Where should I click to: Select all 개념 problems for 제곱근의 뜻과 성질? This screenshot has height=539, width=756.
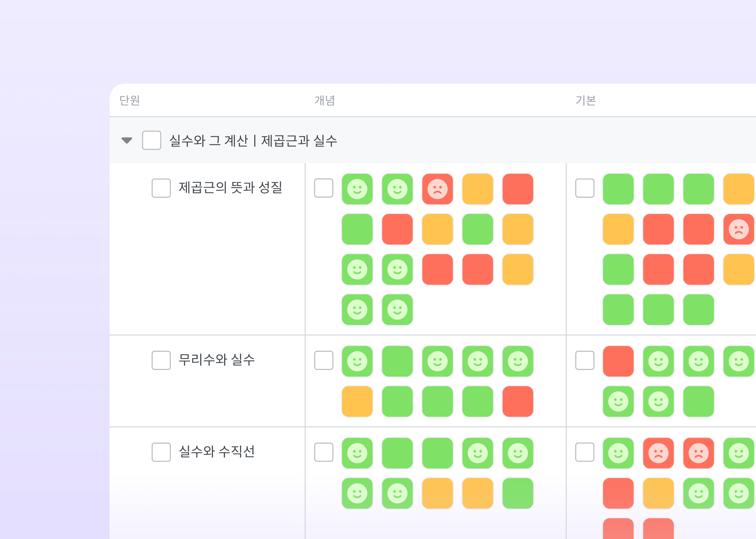(x=324, y=188)
